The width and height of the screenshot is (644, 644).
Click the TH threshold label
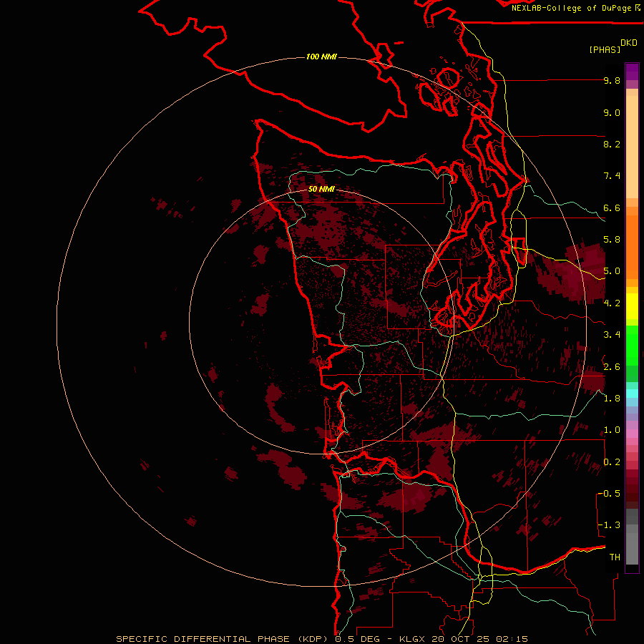pyautogui.click(x=615, y=557)
